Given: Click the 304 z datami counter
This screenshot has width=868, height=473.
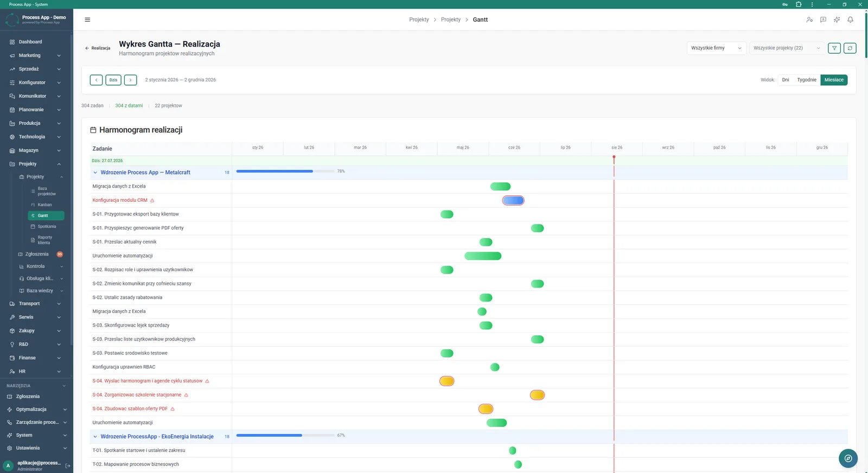Looking at the screenshot, I should tap(129, 106).
